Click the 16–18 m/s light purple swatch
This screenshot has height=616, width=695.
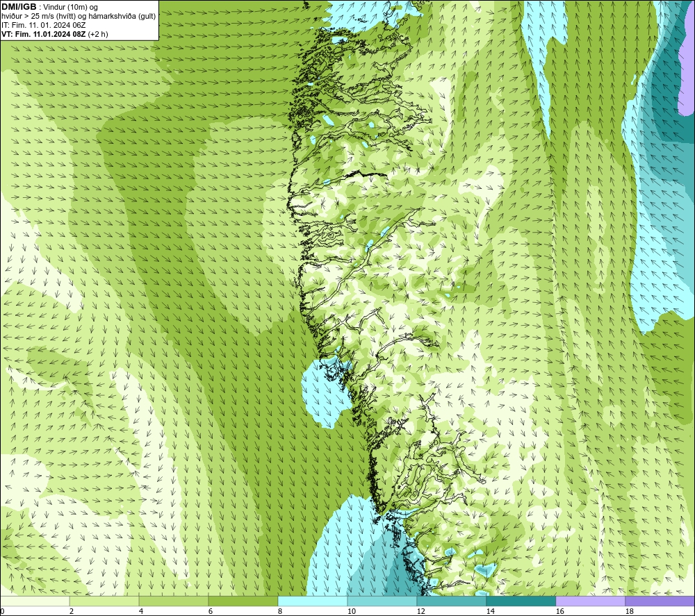[x=590, y=601]
